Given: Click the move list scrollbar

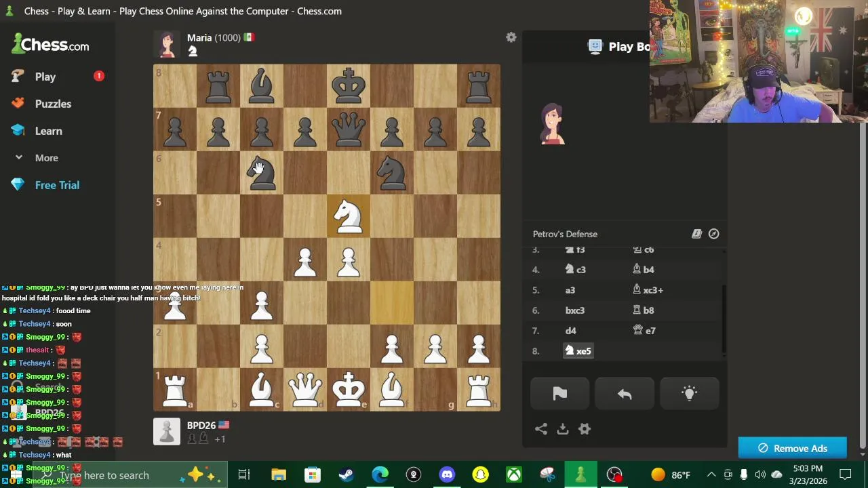Looking at the screenshot, I should (x=724, y=319).
